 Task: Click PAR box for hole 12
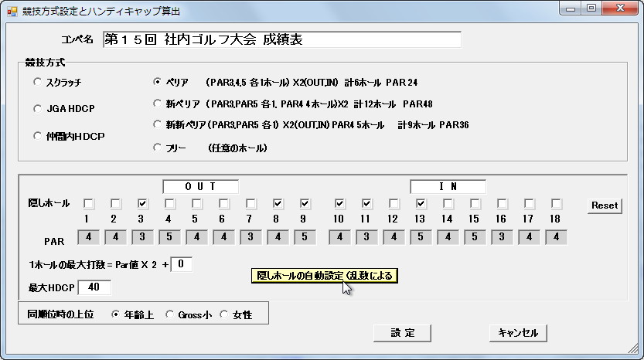[394, 237]
